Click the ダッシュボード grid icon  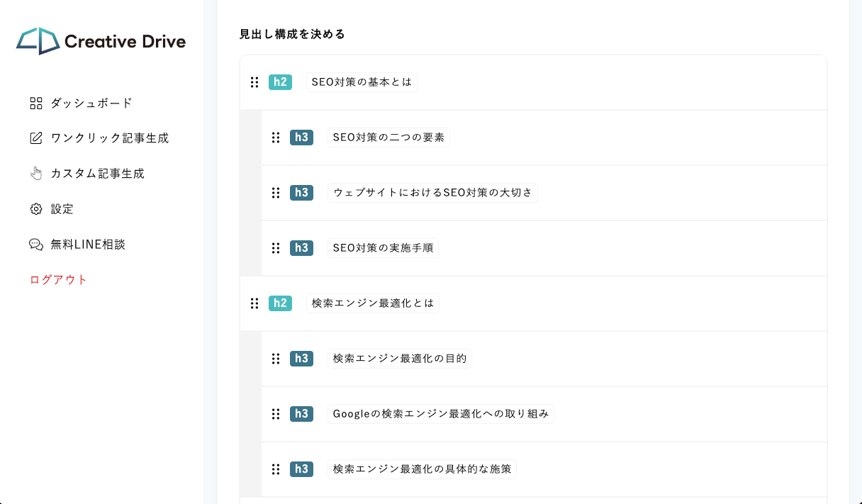(x=36, y=103)
